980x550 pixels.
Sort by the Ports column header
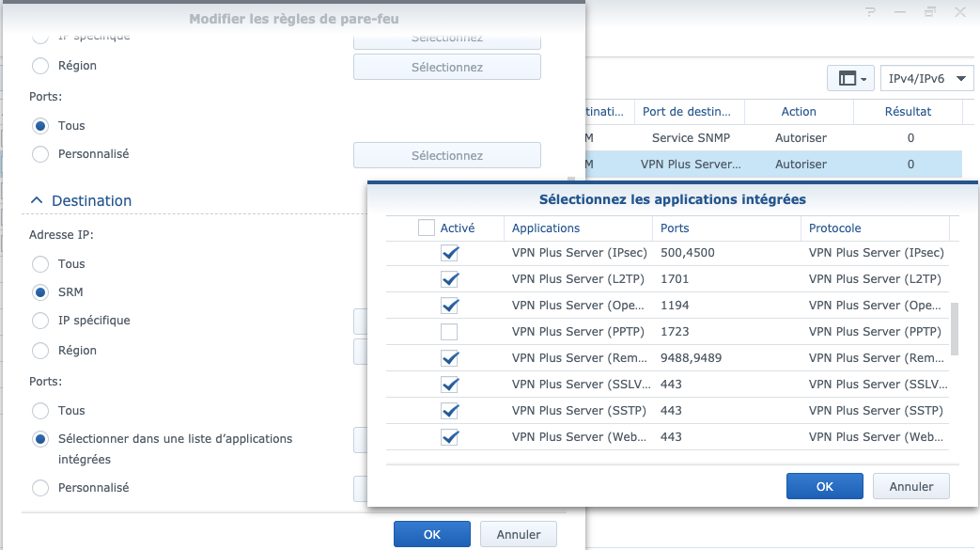point(725,228)
